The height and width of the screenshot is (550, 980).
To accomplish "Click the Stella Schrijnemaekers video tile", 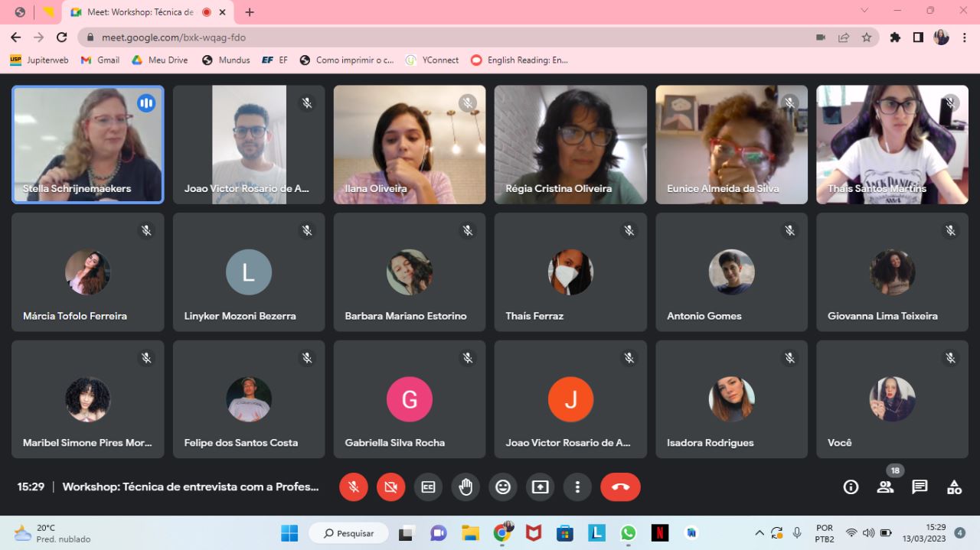I will [88, 144].
